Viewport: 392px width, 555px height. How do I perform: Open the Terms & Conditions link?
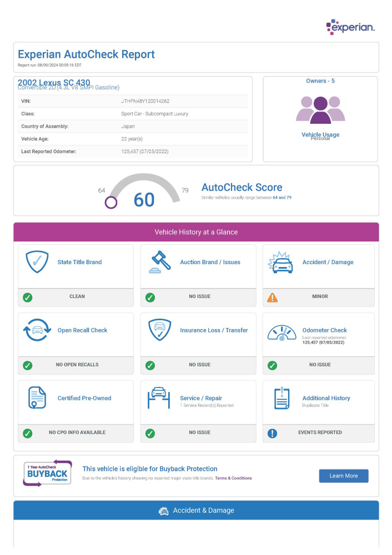[233, 478]
